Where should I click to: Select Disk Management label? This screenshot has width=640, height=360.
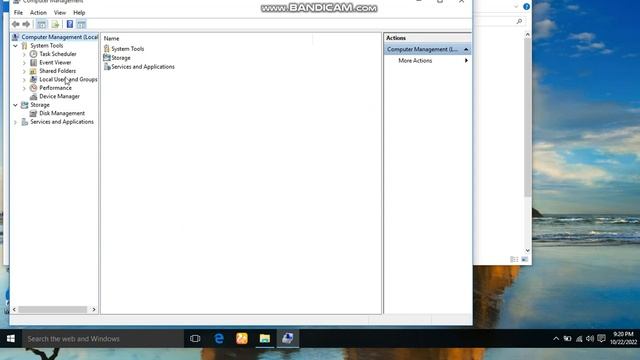coord(62,113)
